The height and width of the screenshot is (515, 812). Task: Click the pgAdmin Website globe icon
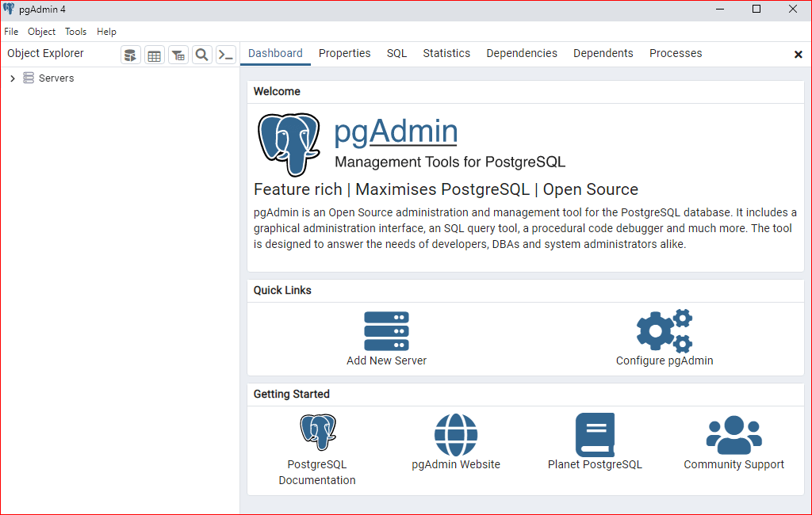456,435
